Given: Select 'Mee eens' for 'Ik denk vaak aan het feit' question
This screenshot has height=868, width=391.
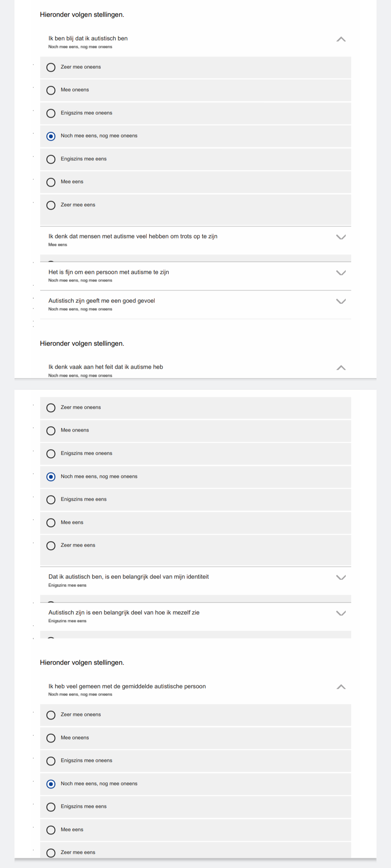Looking at the screenshot, I should tap(195, 522).
